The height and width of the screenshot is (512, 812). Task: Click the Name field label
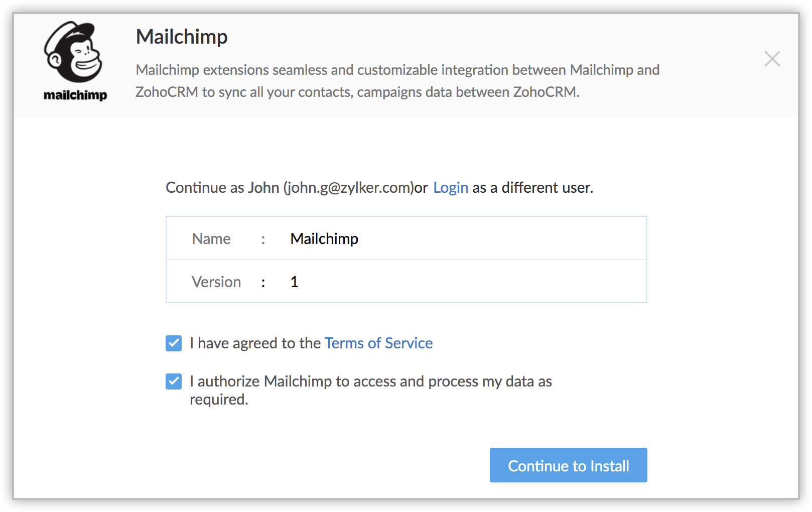[x=211, y=238]
